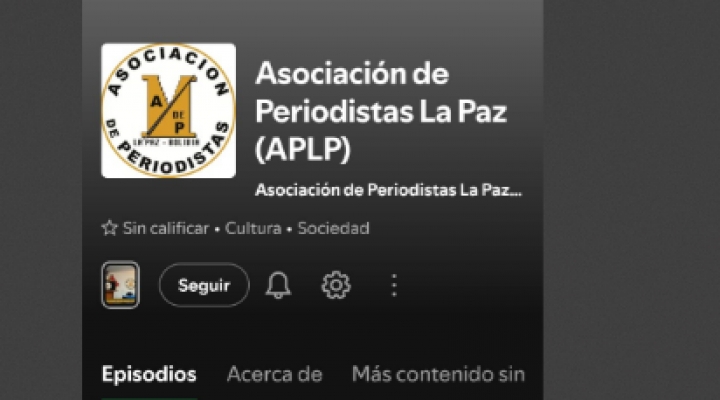The width and height of the screenshot is (720, 400).
Task: Open the three-dot more options menu
Action: coord(394,285)
